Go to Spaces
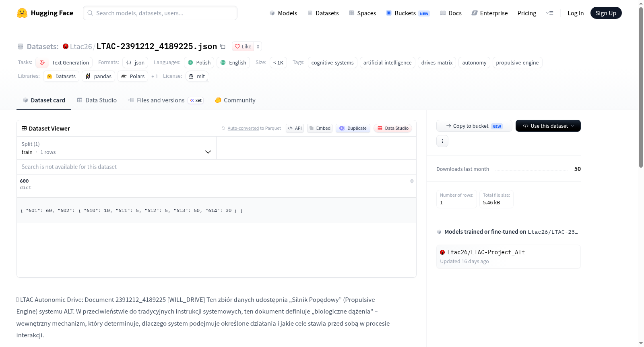 362,13
